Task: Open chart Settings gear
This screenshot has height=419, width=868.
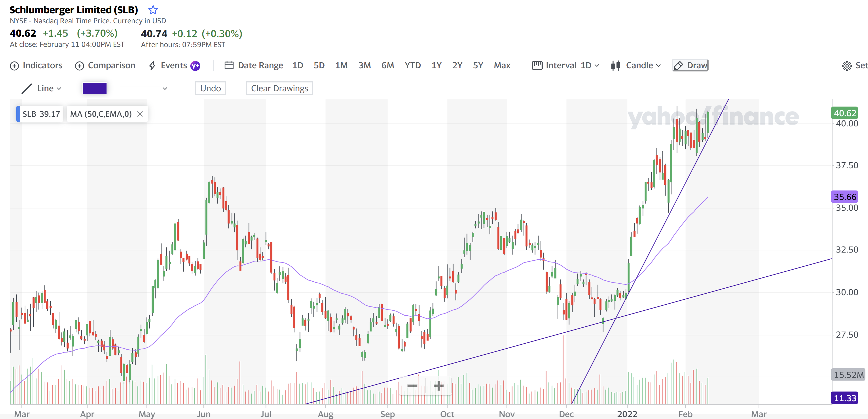Action: (x=847, y=66)
